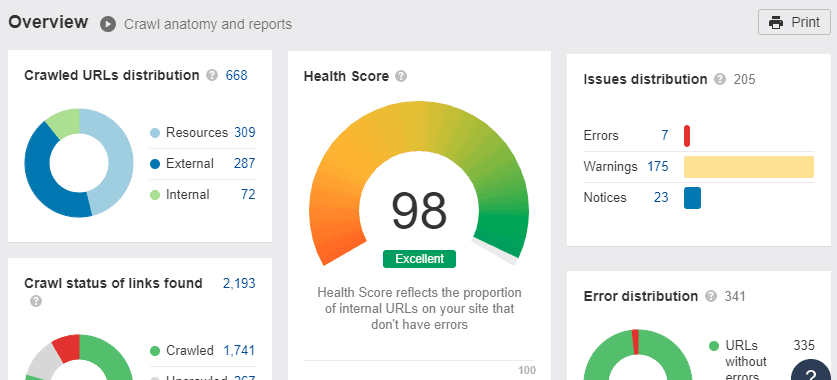The height and width of the screenshot is (380, 837).
Task: Click the Notices row label
Action: (x=605, y=197)
